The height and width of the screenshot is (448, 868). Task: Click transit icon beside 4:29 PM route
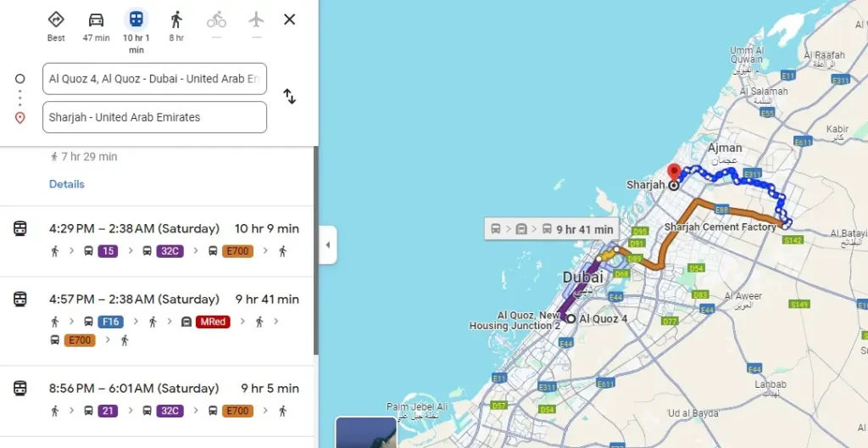pyautogui.click(x=20, y=228)
